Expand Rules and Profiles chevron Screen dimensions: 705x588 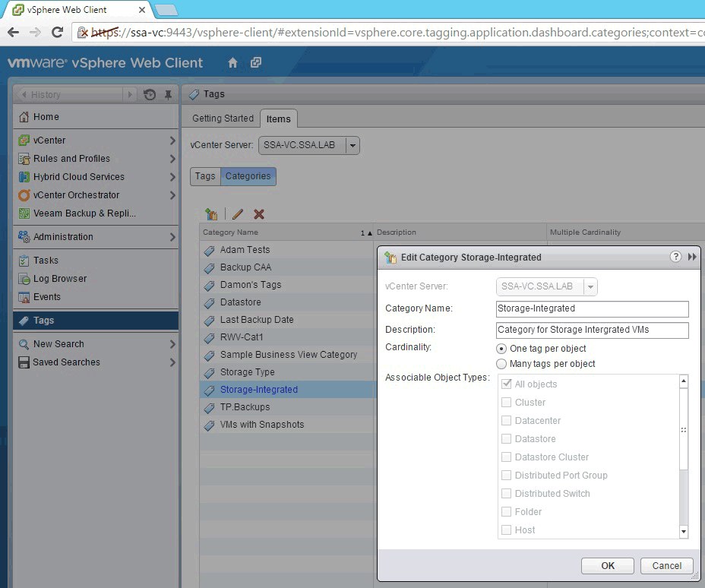(172, 159)
